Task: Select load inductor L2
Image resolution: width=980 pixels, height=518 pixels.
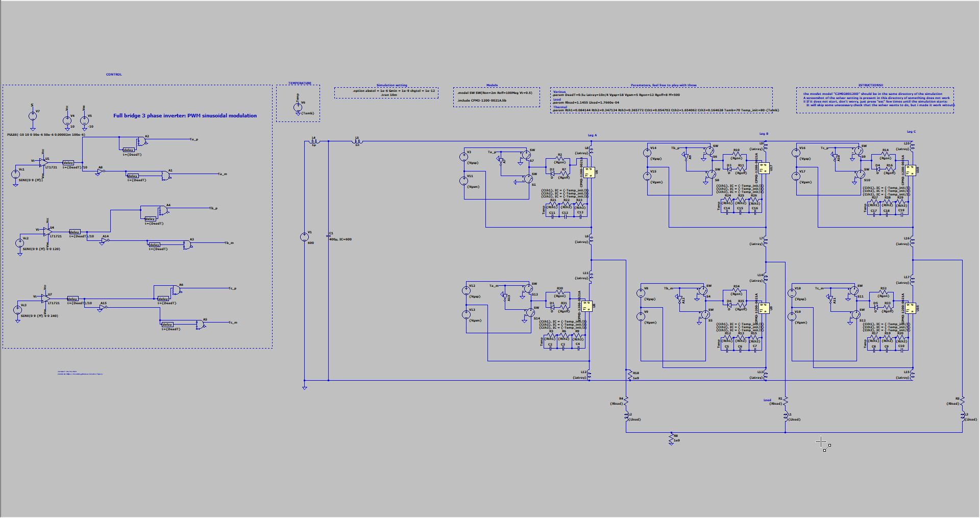Action: [x=626, y=417]
